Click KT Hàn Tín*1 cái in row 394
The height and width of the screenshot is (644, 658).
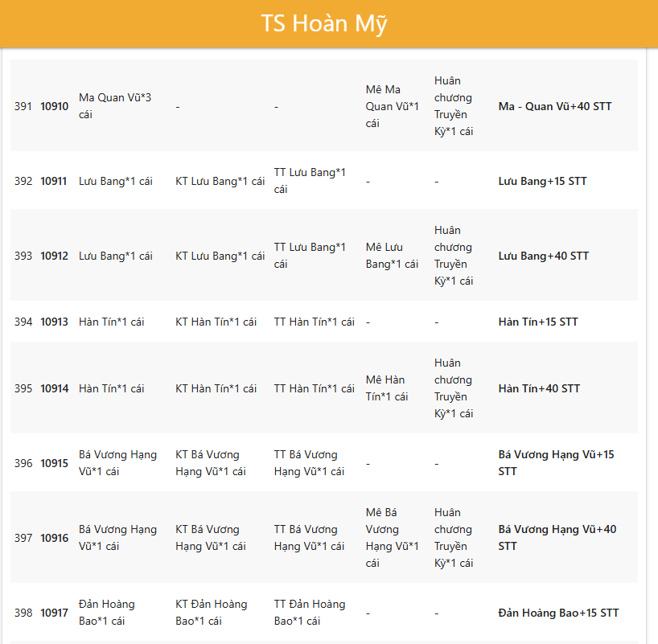click(x=216, y=322)
